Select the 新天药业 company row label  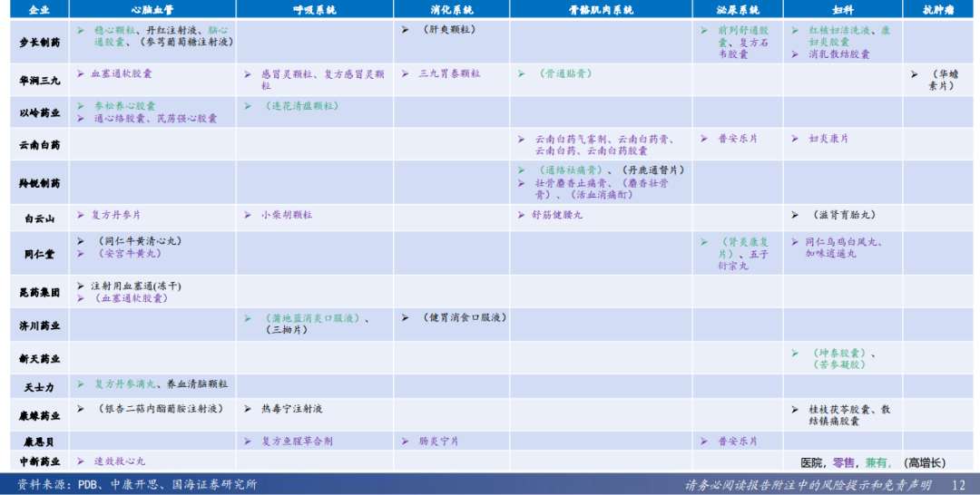tap(39, 358)
